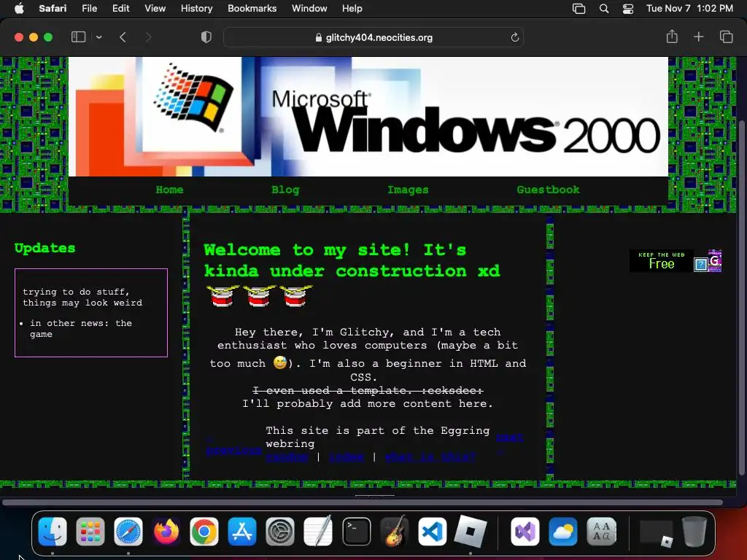The height and width of the screenshot is (560, 747).
Task: Launch Firefox from the Dock
Action: click(x=166, y=532)
